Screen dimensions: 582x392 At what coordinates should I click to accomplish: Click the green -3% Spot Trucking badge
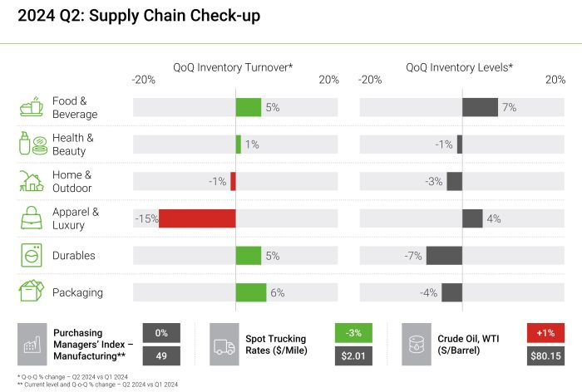point(353,333)
